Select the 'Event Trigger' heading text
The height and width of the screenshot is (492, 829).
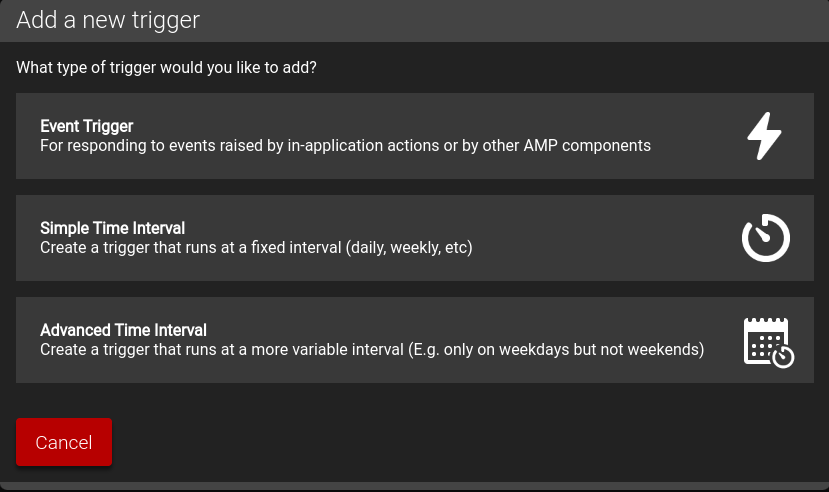tap(87, 126)
